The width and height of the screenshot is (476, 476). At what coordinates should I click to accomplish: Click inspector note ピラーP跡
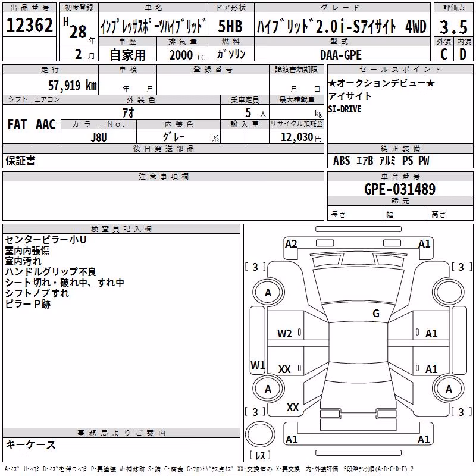27,304
